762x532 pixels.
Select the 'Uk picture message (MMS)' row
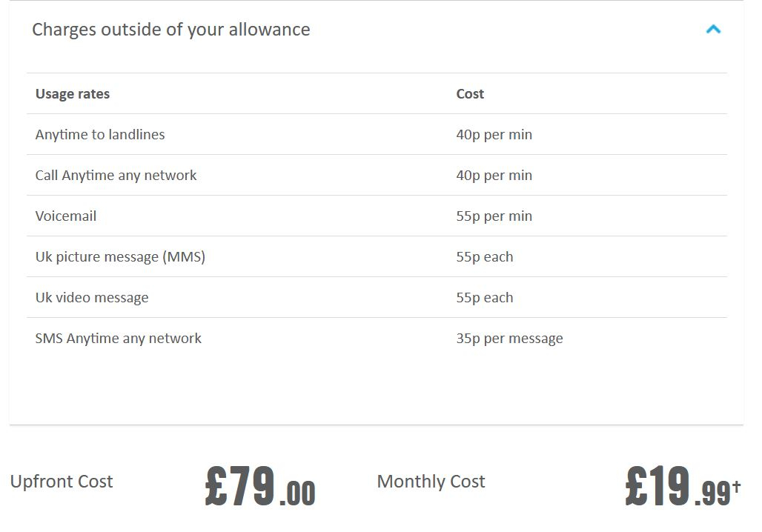377,257
